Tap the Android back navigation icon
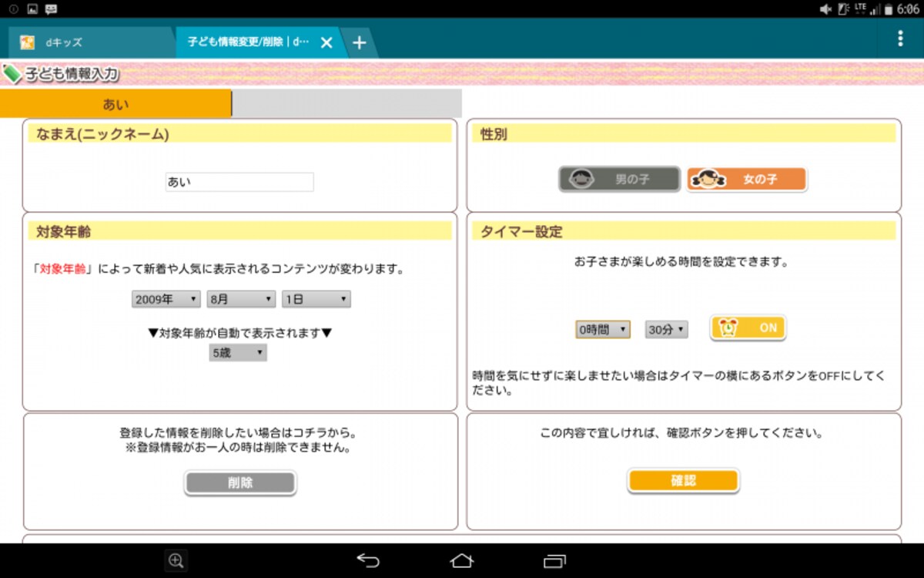The width and height of the screenshot is (924, 578). [x=368, y=560]
